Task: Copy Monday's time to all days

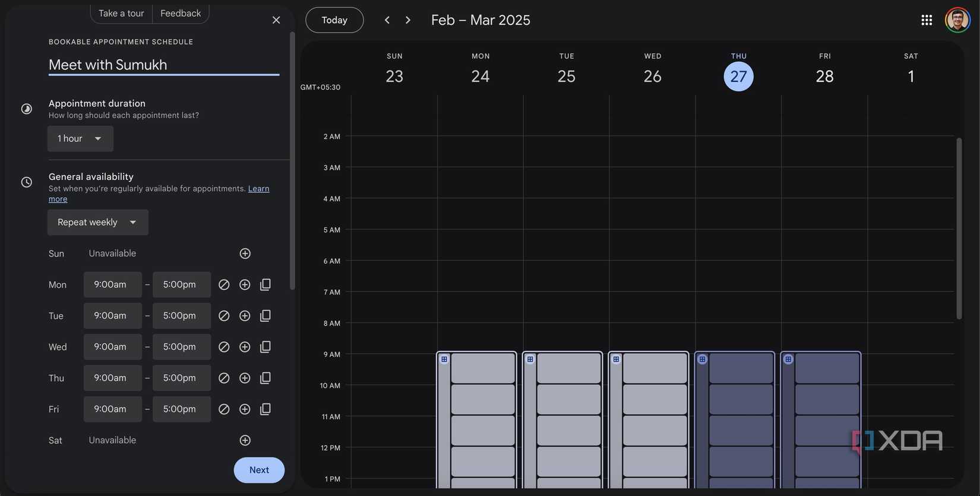Action: (x=265, y=285)
